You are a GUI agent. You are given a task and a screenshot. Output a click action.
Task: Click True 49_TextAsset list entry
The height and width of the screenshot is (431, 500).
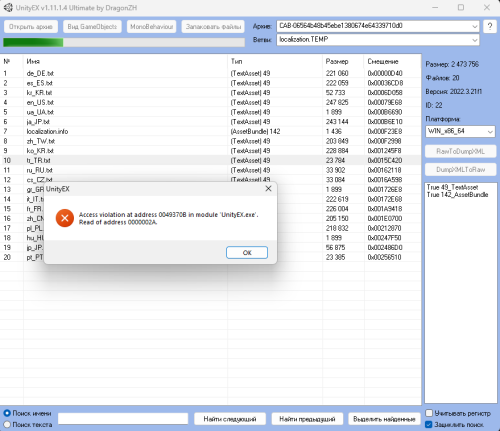pos(452,187)
